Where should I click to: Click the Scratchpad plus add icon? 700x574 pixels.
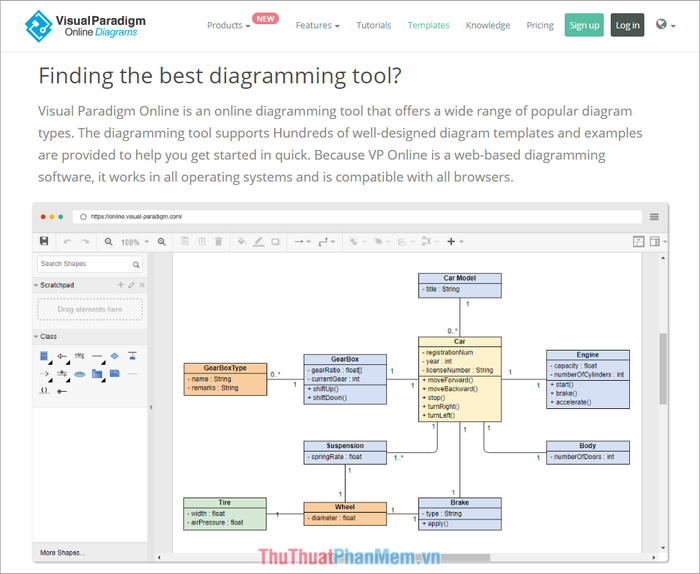click(121, 285)
